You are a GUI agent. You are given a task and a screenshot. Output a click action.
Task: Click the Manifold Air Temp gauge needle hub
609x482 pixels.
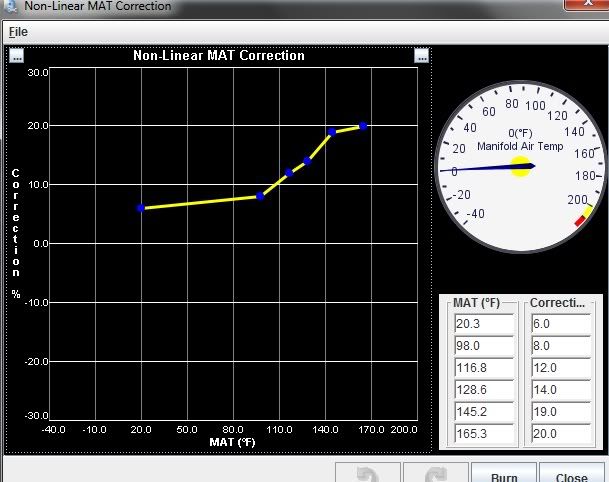(x=520, y=166)
